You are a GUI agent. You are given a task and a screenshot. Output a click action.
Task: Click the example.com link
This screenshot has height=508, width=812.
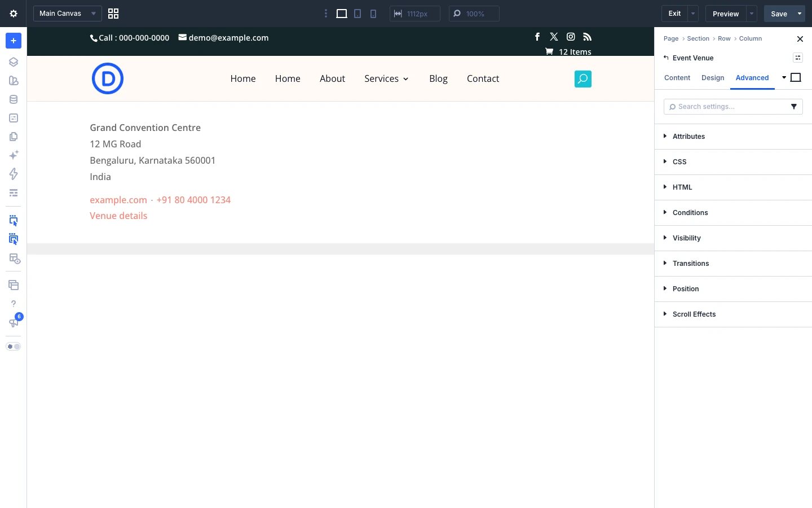(x=118, y=200)
